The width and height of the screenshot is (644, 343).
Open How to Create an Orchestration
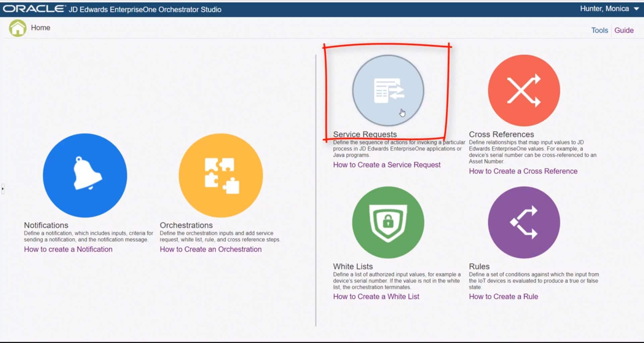tap(211, 249)
